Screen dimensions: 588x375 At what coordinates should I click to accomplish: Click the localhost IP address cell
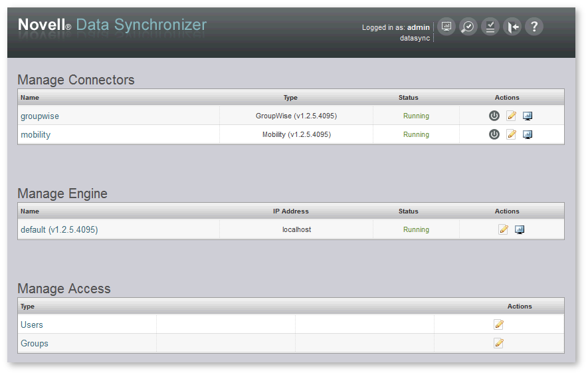(x=296, y=229)
